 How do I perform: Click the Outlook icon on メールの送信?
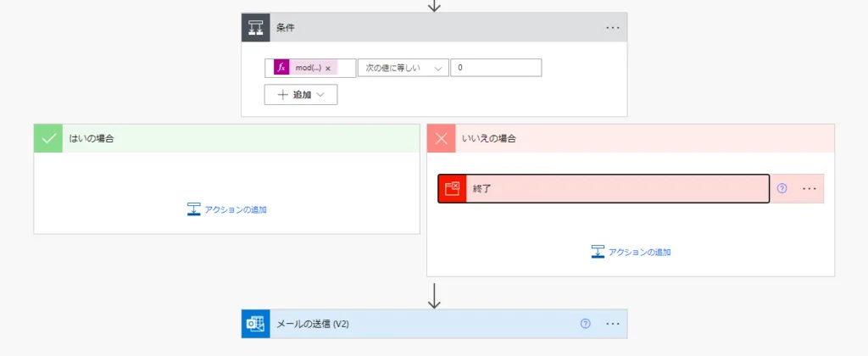click(x=256, y=324)
